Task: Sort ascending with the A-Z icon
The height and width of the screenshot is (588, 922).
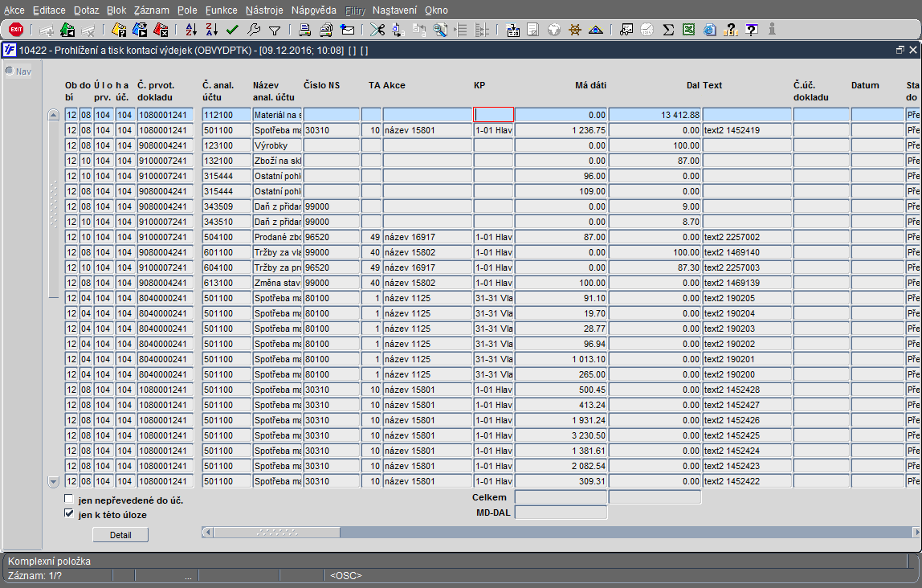Action: pos(191,31)
